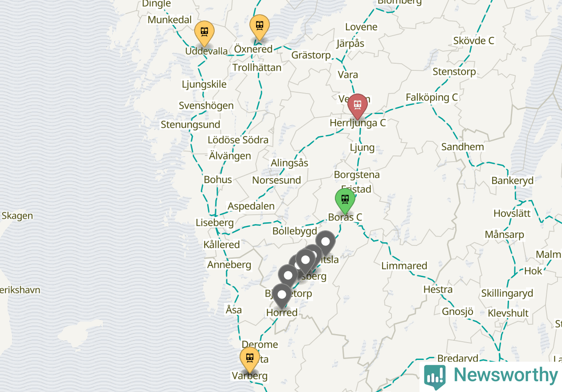Click the Gnosjö map label

tap(457, 311)
